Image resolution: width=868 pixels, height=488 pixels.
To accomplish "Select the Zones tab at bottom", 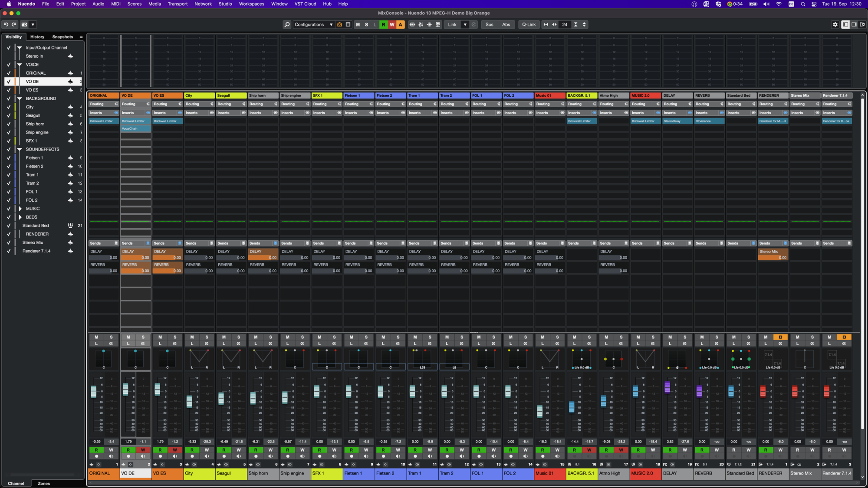I will tap(43, 483).
